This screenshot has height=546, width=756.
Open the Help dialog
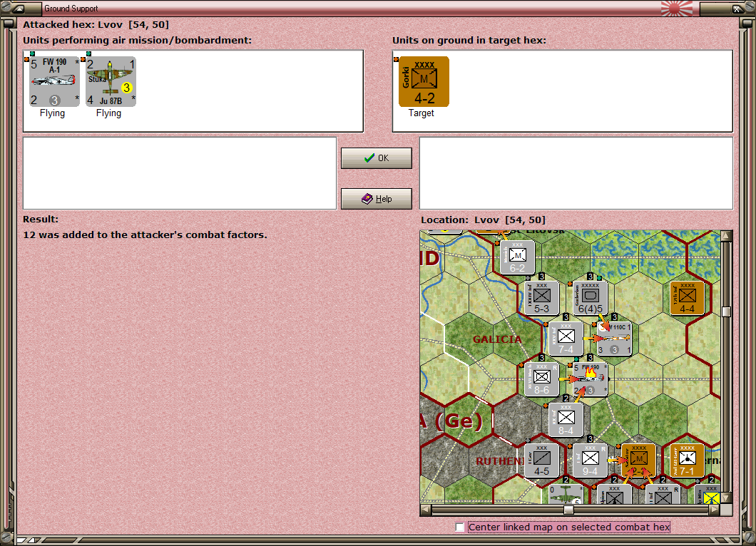coord(376,198)
